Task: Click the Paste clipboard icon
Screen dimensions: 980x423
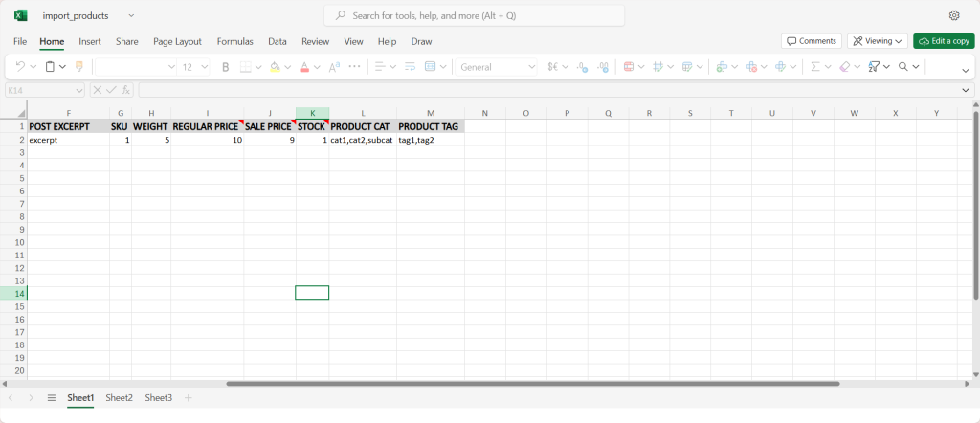Action: point(50,66)
